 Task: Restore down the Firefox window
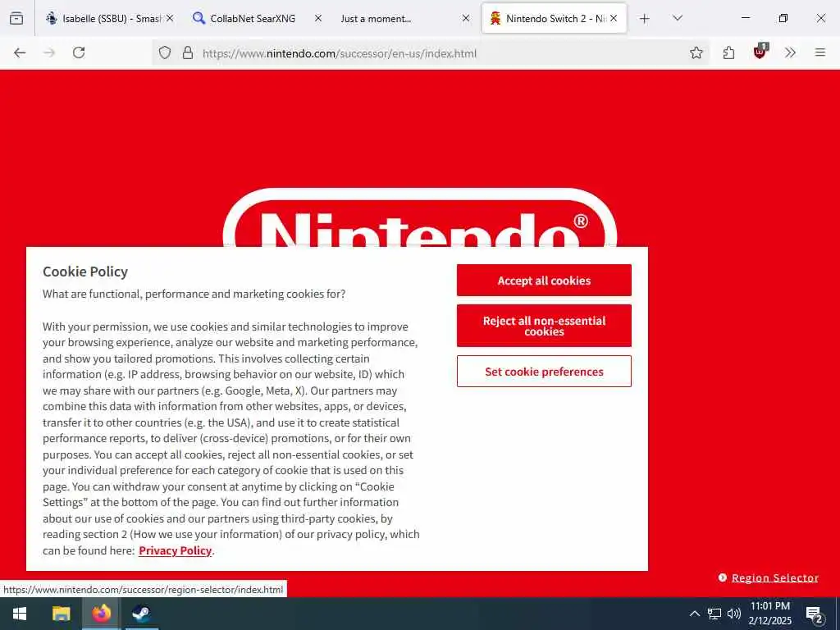[783, 18]
